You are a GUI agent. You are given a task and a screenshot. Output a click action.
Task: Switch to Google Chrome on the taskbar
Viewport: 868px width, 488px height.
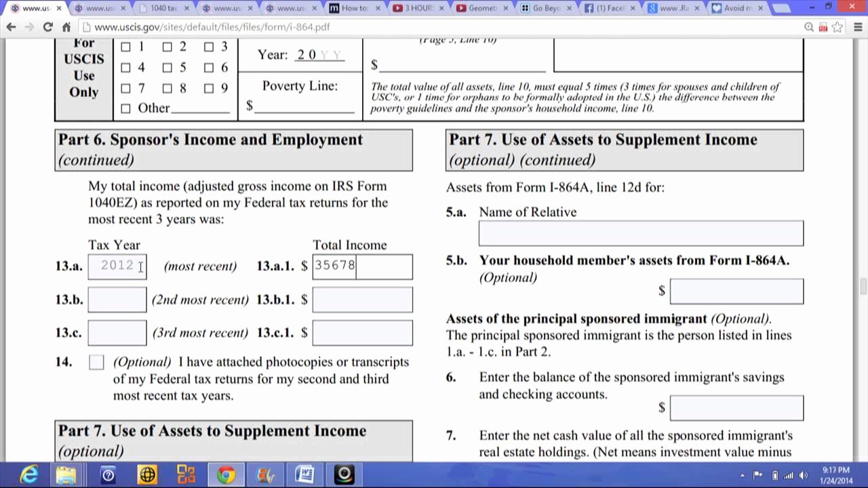[x=226, y=474]
